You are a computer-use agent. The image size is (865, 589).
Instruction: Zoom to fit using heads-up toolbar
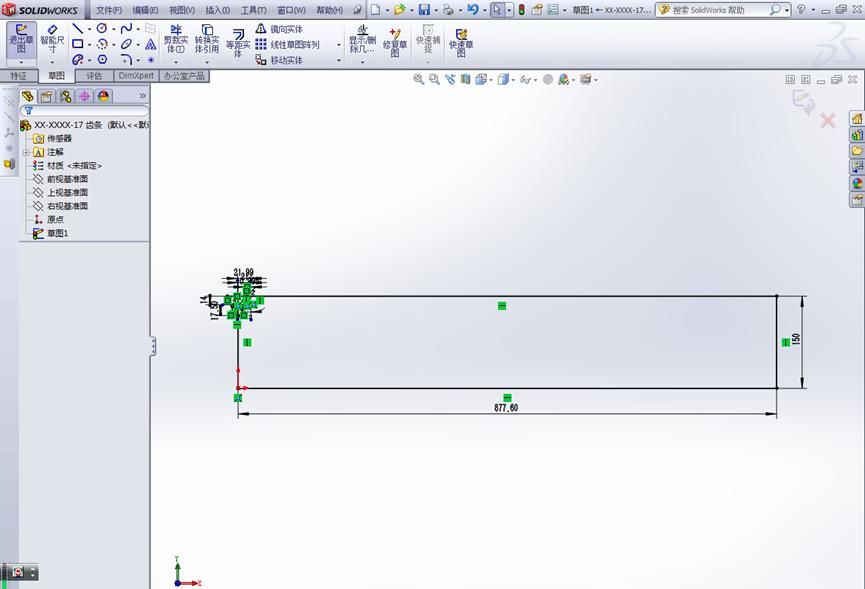point(418,79)
